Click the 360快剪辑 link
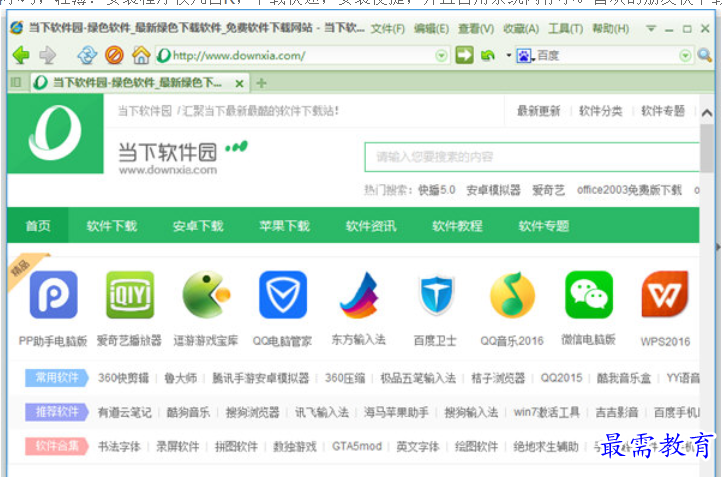Screen dimensions: 722x477 (x=123, y=378)
